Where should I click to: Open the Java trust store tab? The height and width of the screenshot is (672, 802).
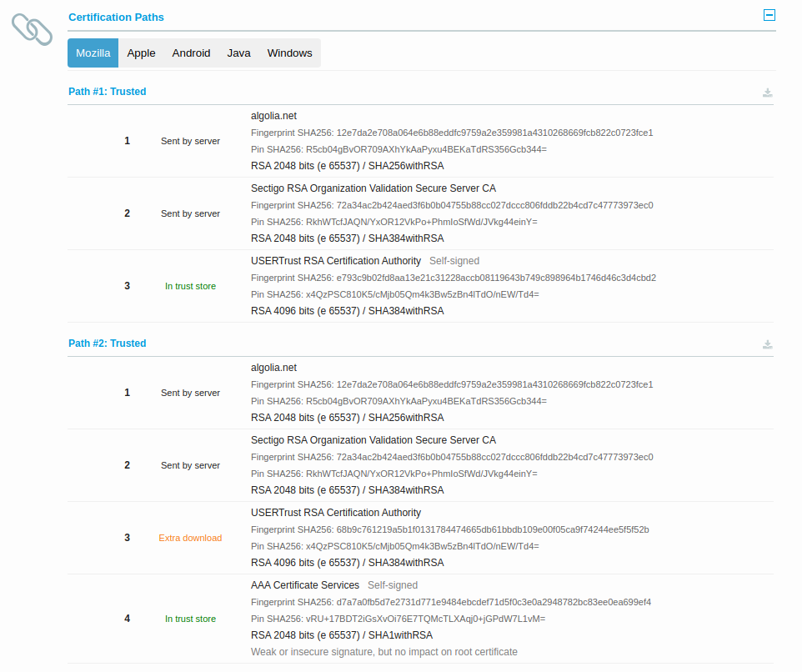[x=239, y=53]
